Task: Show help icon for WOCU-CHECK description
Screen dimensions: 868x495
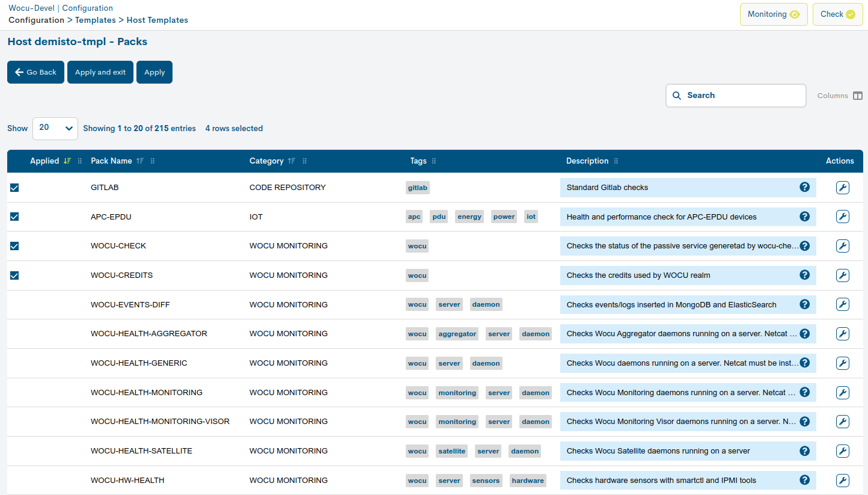Action: tap(805, 245)
